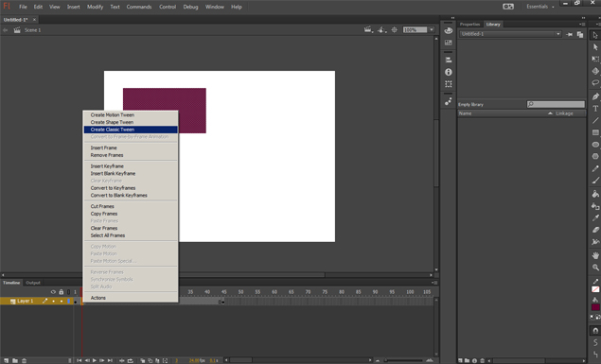This screenshot has height=364, width=601.
Task: Select the Rectangle tool
Action: coord(595,132)
